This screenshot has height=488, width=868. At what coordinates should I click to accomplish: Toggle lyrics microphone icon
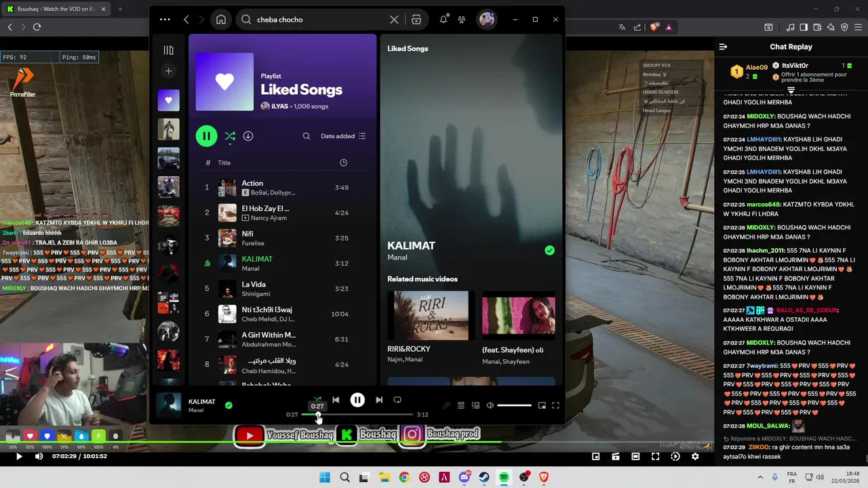[446, 405]
